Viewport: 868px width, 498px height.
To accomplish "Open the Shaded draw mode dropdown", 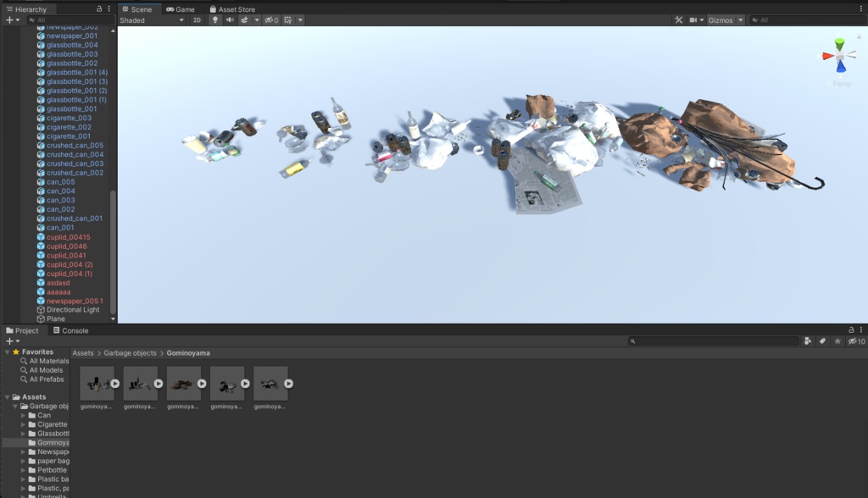I will pyautogui.click(x=153, y=19).
